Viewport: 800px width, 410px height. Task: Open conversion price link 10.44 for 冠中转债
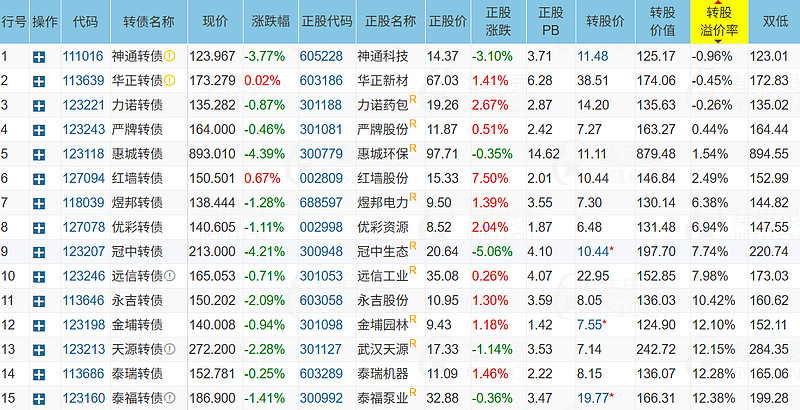[x=593, y=251]
